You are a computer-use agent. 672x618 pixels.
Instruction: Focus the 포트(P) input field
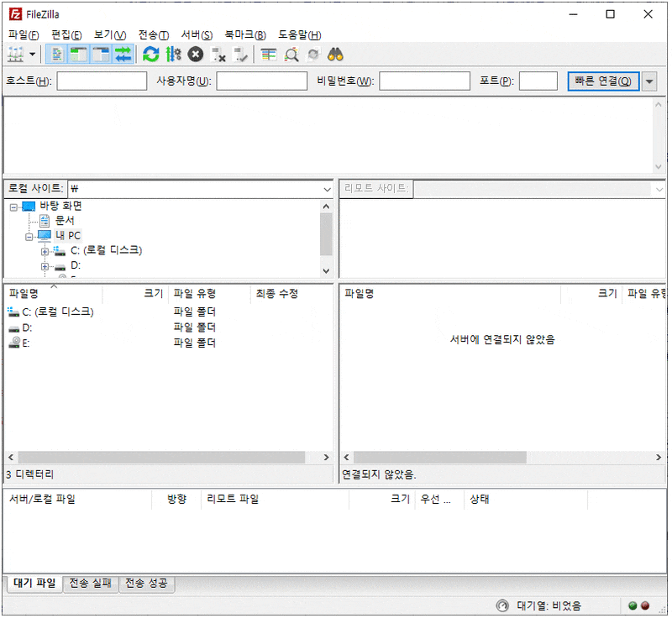(x=538, y=81)
